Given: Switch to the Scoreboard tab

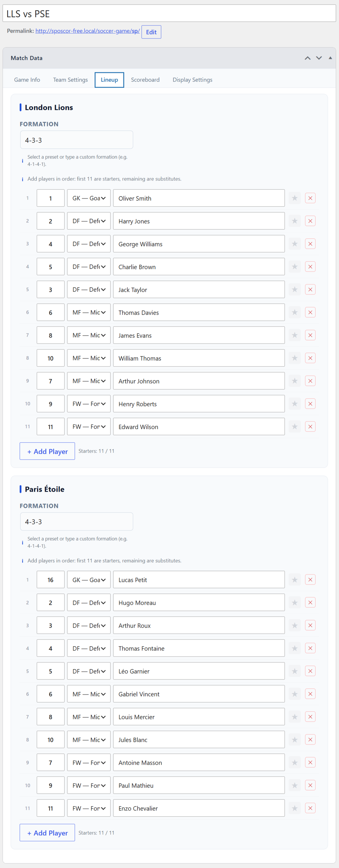Looking at the screenshot, I should click(145, 80).
